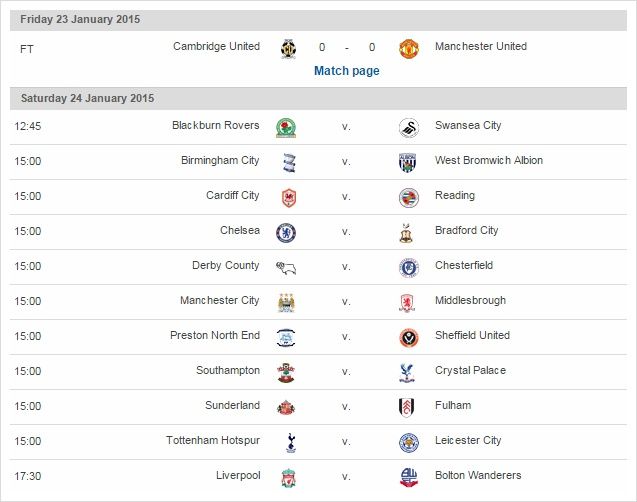Select the Bolton Wanderers team name
637x502 pixels.
pos(478,475)
